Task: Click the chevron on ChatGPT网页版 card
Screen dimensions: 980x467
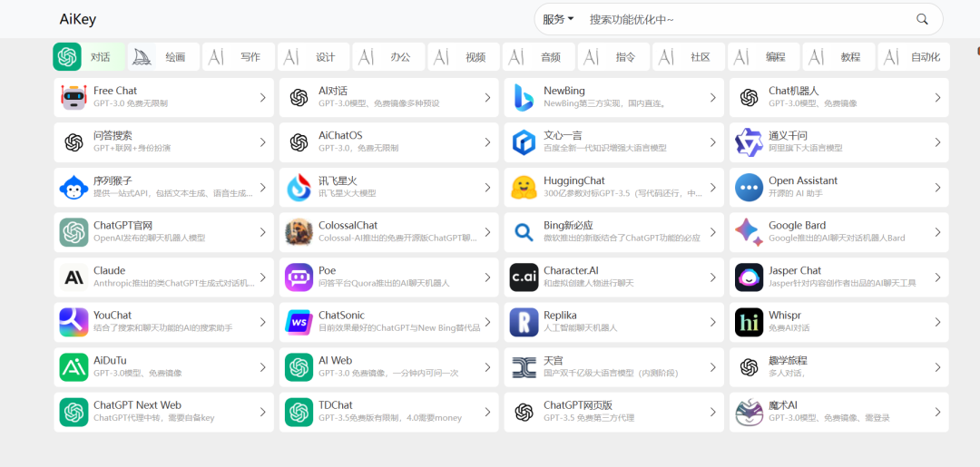Action: 712,412
